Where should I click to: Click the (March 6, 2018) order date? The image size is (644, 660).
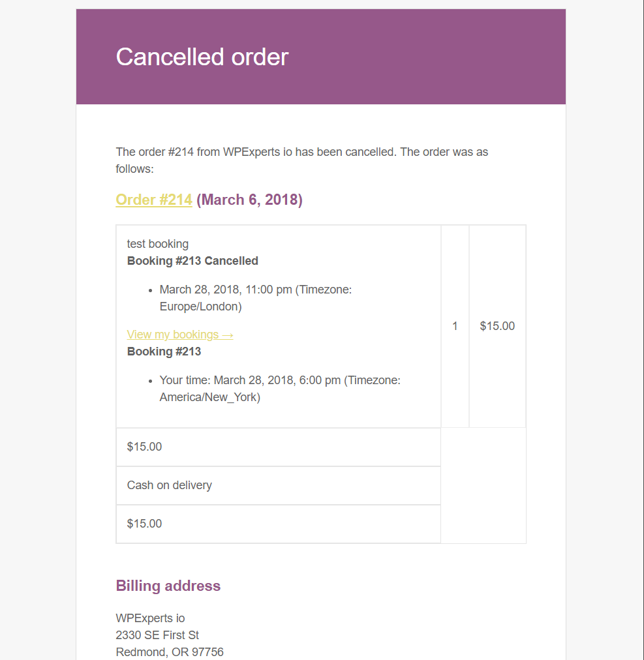[x=249, y=200]
